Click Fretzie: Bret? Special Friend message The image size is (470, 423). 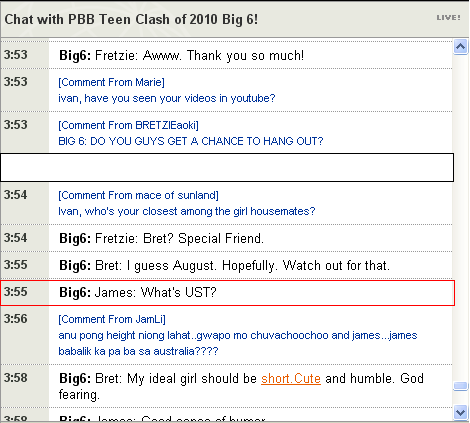click(161, 239)
